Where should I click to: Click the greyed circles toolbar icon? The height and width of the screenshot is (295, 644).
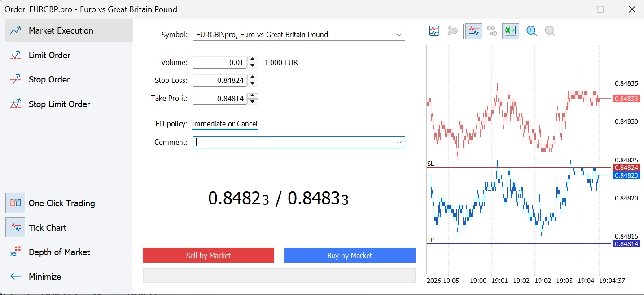tap(492, 31)
